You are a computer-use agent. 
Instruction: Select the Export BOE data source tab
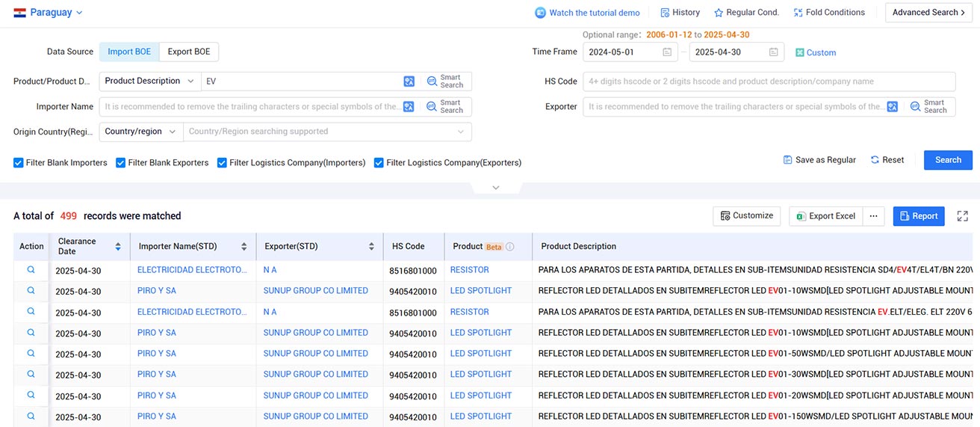click(x=189, y=52)
